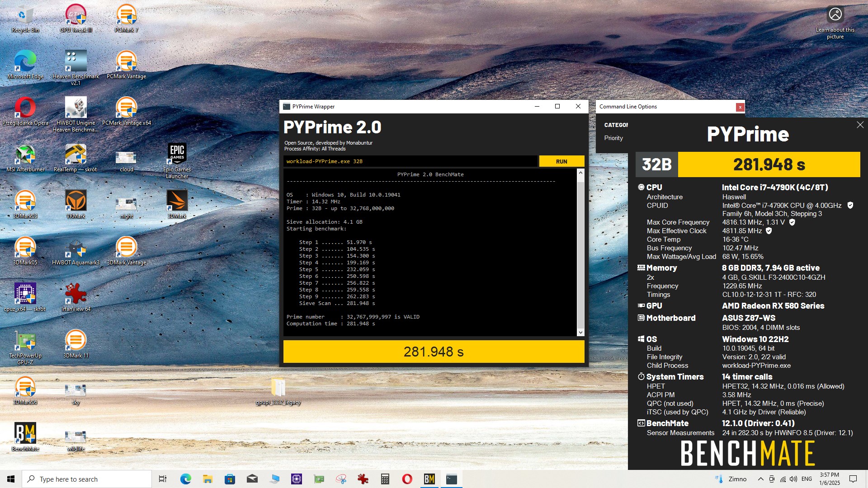This screenshot has height=488, width=868.
Task: Click the yellow 281.948 s result bar
Action: pyautogui.click(x=434, y=352)
